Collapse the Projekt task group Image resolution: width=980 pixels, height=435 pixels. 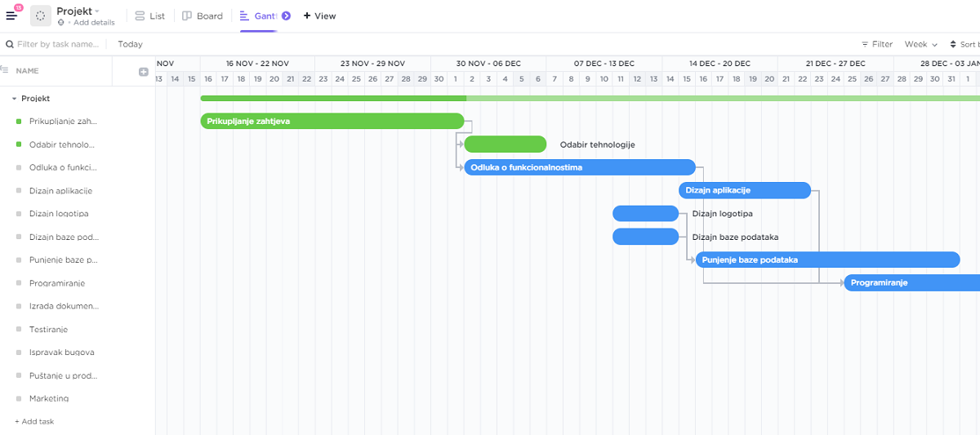14,99
